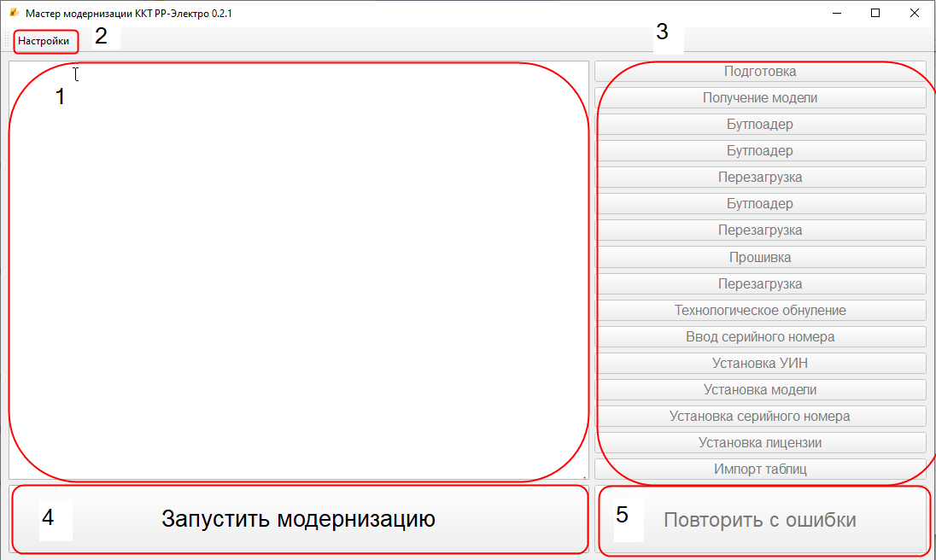Click Перезагрузка directly below Прошивка
This screenshot has height=560, width=936.
[x=760, y=283]
